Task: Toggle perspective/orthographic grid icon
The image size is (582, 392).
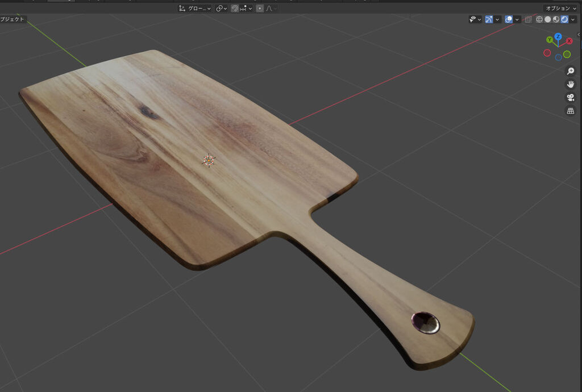Action: pyautogui.click(x=571, y=111)
